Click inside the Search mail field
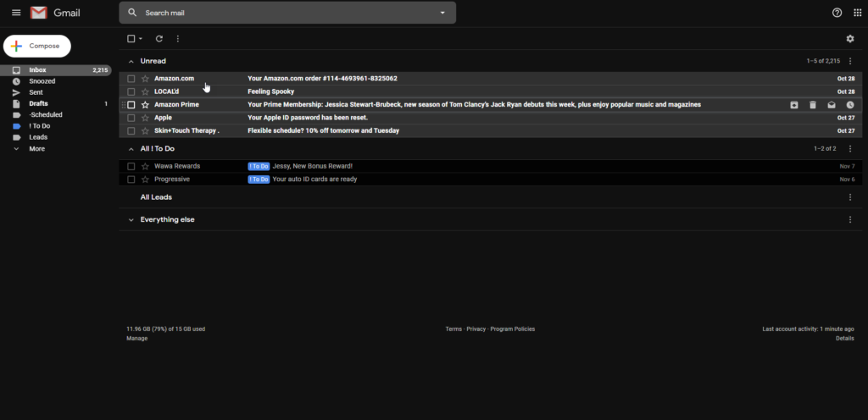 click(288, 13)
